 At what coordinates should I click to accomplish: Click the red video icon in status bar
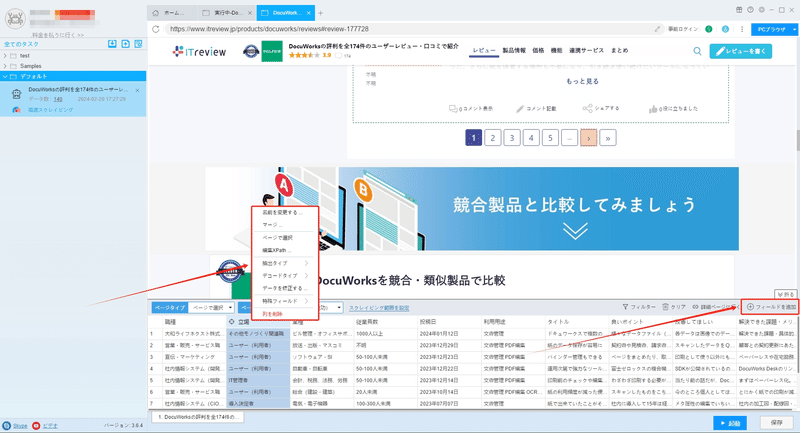(x=36, y=425)
